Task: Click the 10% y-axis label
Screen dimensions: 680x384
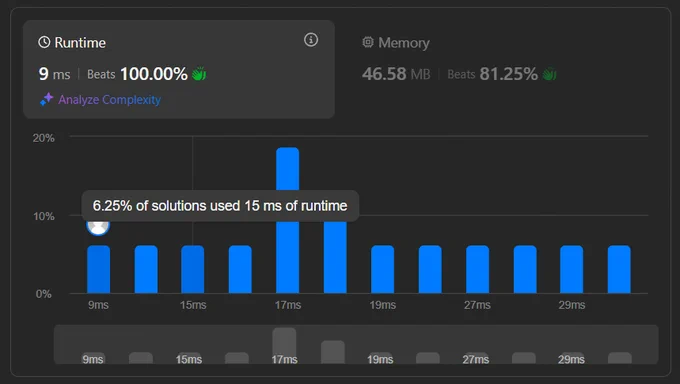Action: (43, 216)
